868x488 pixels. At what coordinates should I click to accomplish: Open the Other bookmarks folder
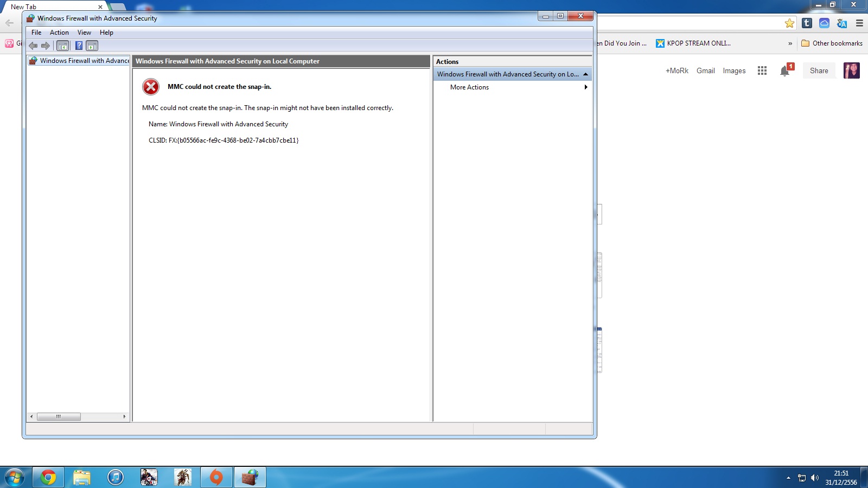[832, 43]
